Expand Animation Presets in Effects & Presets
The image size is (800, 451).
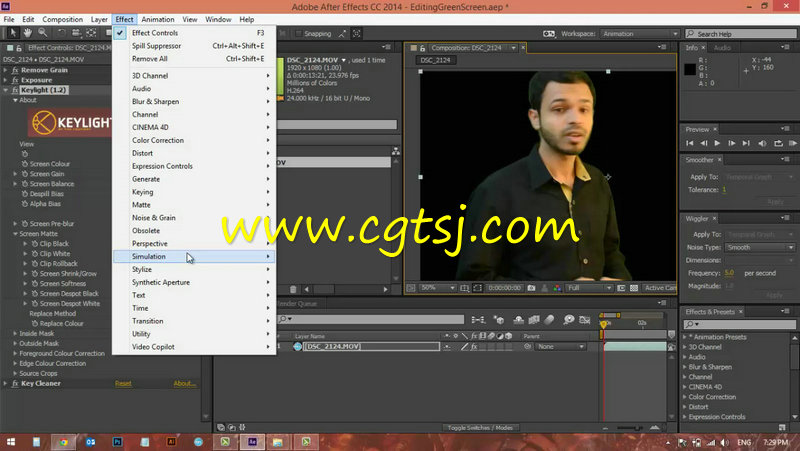coord(685,337)
